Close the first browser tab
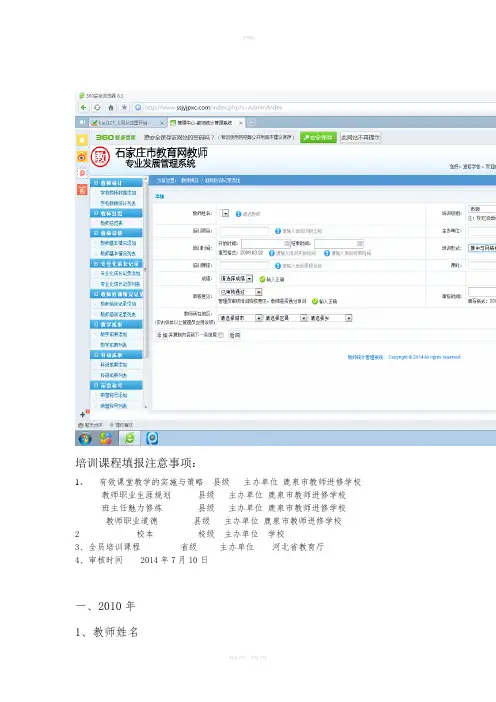This screenshot has height=702, width=496. pyautogui.click(x=162, y=123)
